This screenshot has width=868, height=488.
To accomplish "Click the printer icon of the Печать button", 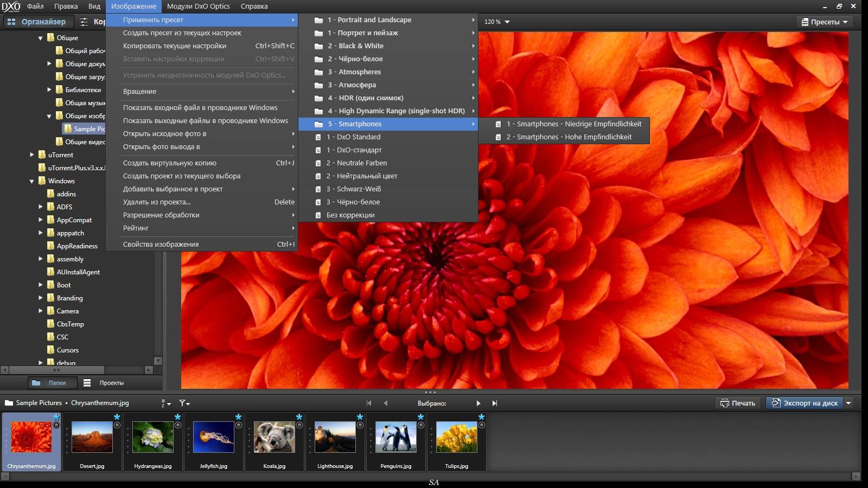I will [724, 403].
